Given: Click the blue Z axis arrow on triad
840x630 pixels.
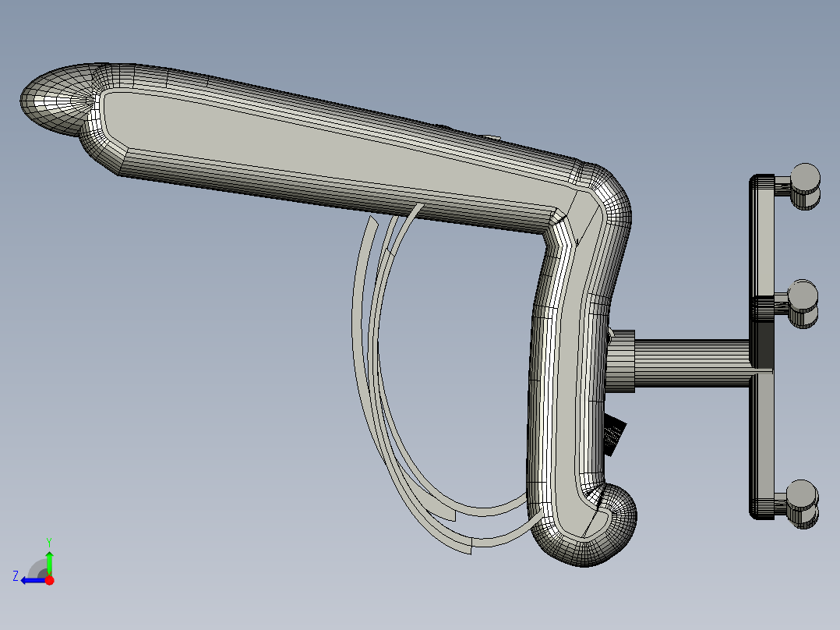Looking at the screenshot, I should tap(32, 580).
